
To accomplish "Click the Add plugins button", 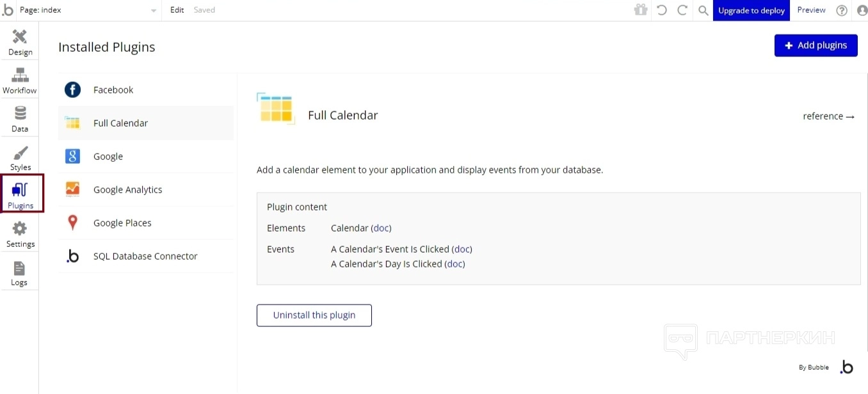I will 816,45.
